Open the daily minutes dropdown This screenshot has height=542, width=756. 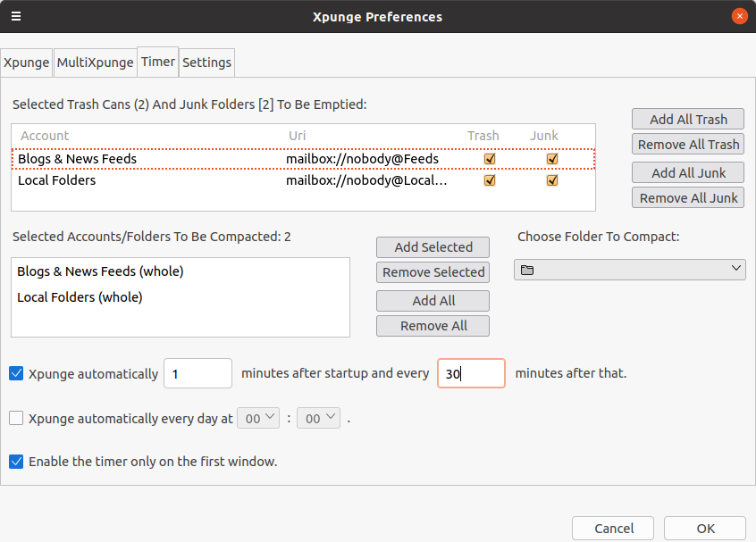pos(318,418)
